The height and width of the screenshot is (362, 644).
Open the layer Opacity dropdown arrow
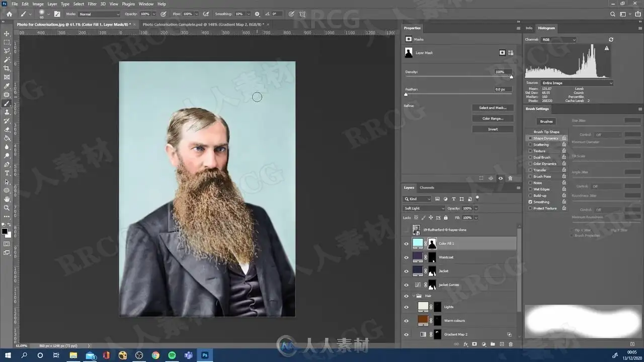[476, 208]
